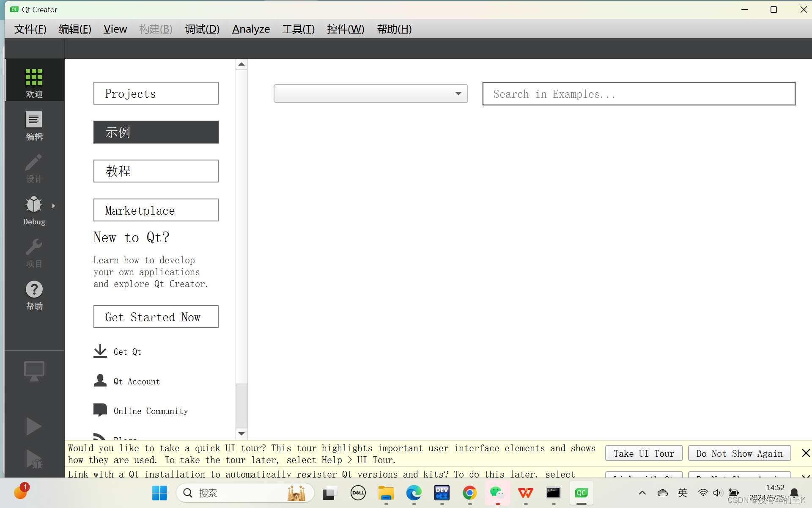Screen dimensions: 812x508
Task: Open the Windows Start menu
Action: coord(159,493)
